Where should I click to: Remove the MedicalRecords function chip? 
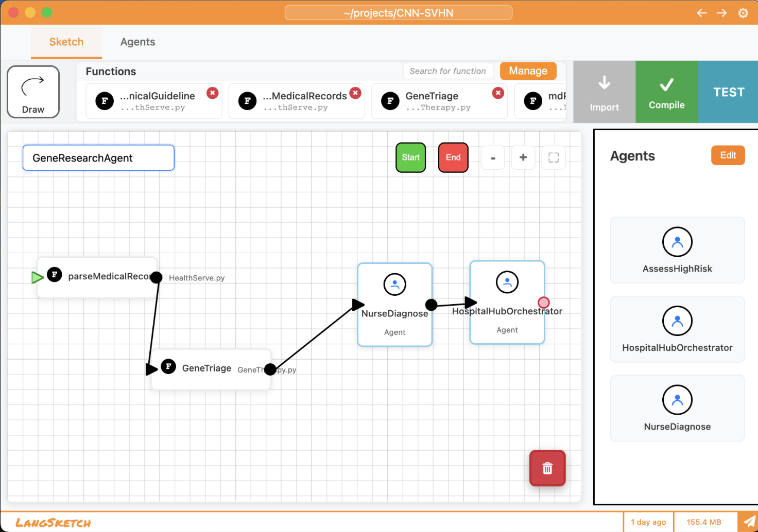point(355,93)
